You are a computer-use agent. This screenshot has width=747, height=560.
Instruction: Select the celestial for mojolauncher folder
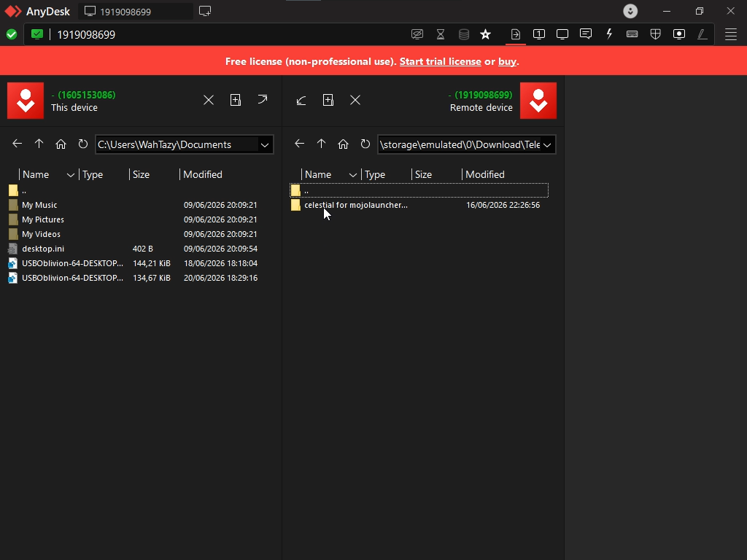pos(419,205)
